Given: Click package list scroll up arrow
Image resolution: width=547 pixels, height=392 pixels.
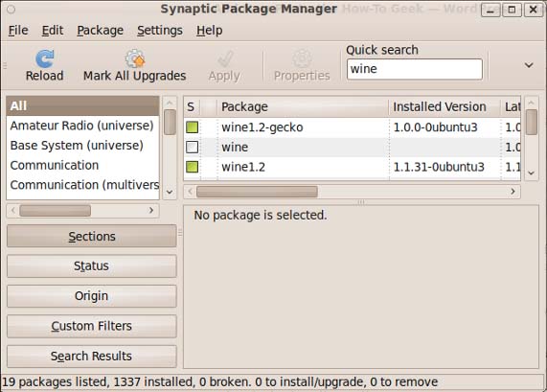Looking at the screenshot, I should pos(532,103).
